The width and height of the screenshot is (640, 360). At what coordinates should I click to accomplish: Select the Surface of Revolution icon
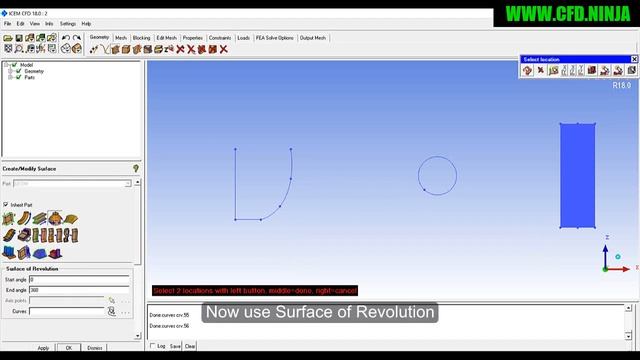[55, 218]
